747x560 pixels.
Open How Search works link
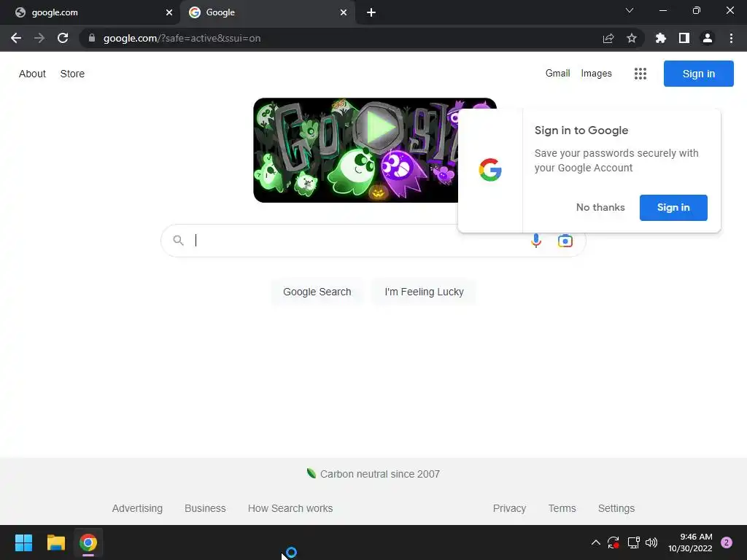tap(290, 508)
